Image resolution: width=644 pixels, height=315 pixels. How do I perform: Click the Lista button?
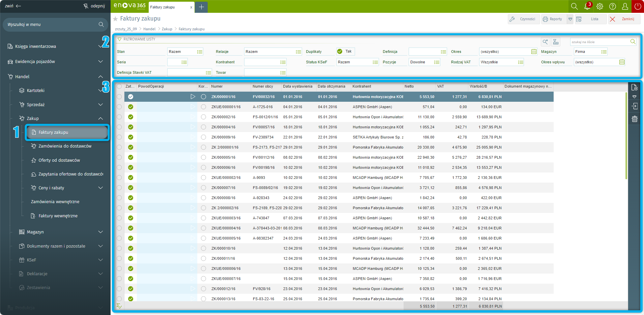[x=590, y=19]
